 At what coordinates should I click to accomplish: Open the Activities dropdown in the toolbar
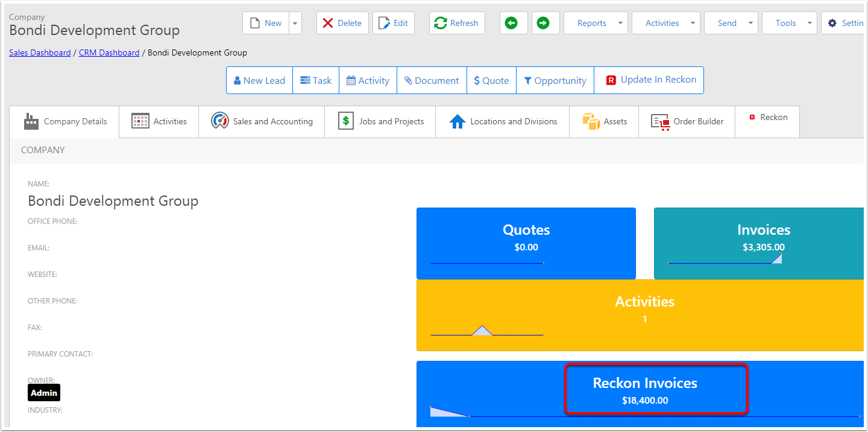tap(666, 23)
